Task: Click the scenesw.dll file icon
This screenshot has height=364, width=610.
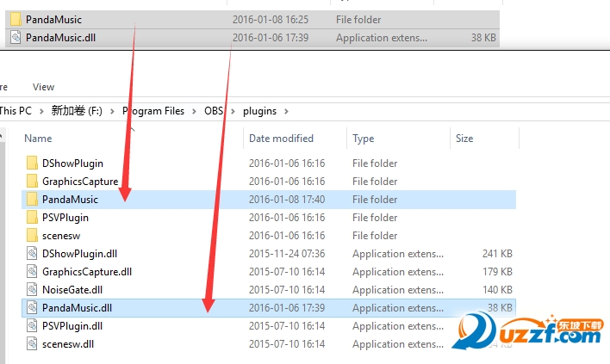Action: (x=32, y=344)
